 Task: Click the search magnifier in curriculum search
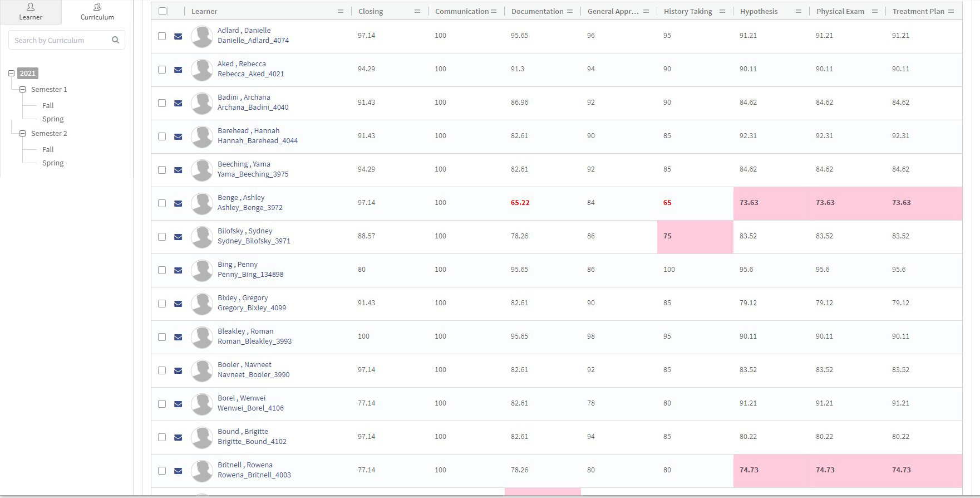115,40
